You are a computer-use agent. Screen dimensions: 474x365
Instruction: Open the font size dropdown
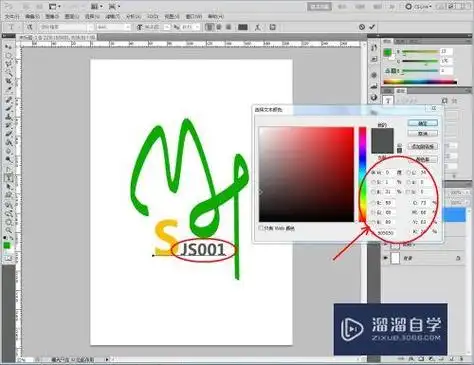point(167,27)
